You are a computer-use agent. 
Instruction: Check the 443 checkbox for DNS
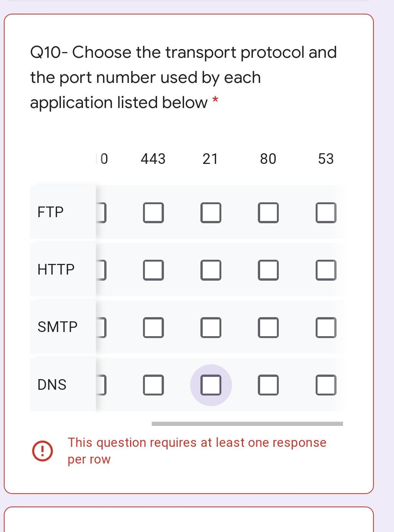pyautogui.click(x=154, y=384)
